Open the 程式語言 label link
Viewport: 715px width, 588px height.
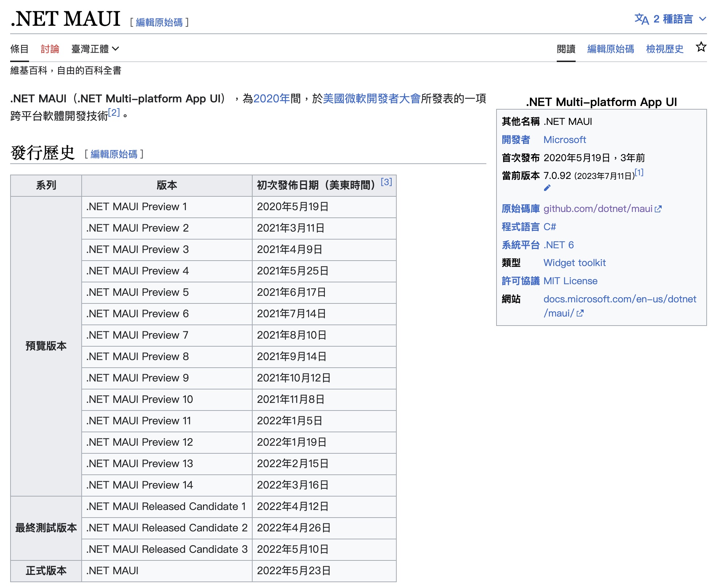[520, 227]
